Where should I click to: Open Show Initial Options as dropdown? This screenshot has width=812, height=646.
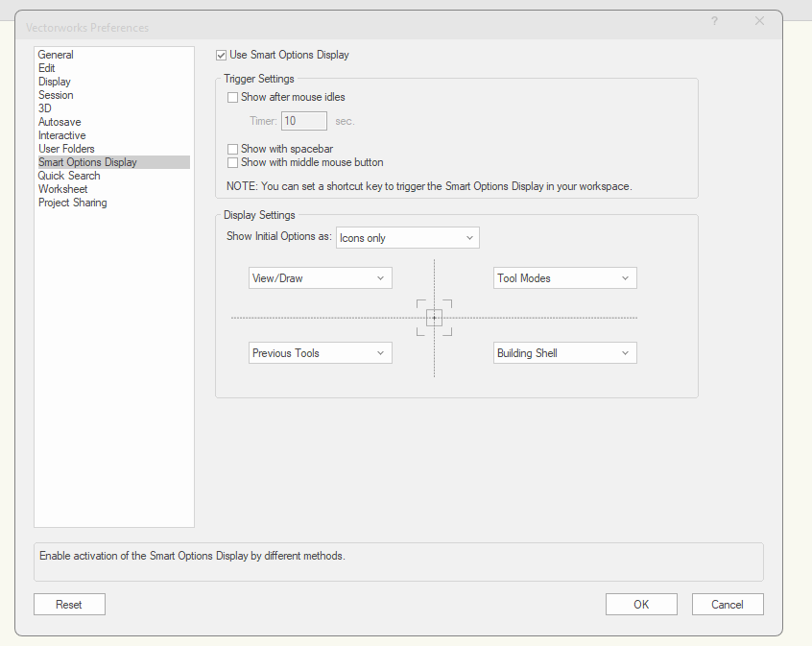407,238
